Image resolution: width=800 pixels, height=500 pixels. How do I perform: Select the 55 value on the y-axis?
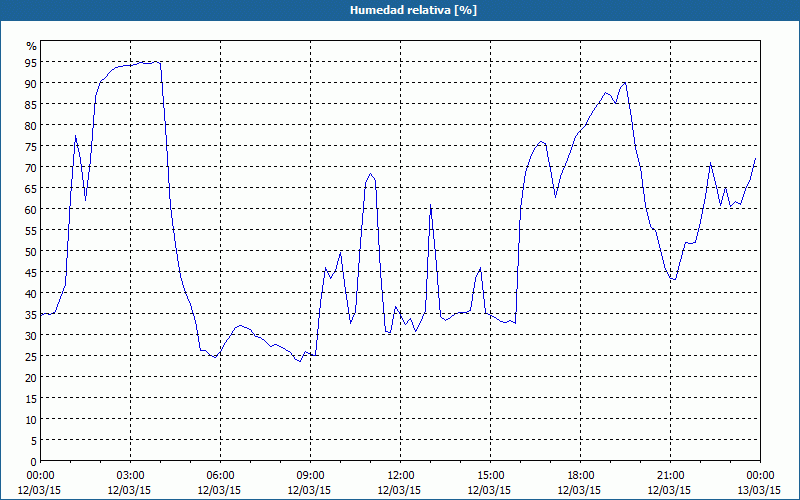pos(31,230)
